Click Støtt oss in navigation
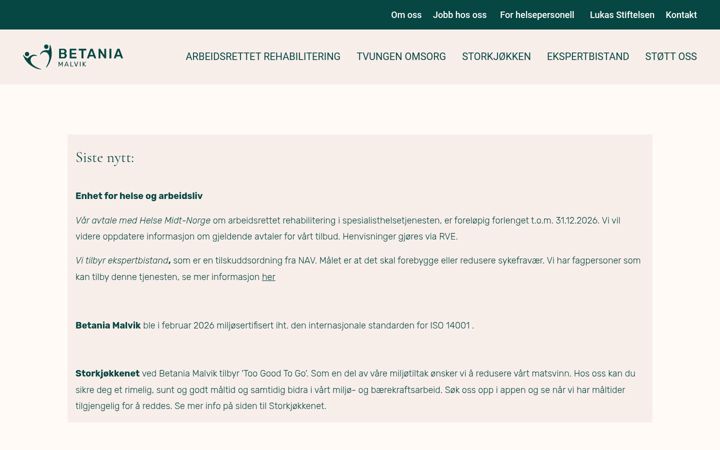This screenshot has width=720, height=450. point(671,56)
